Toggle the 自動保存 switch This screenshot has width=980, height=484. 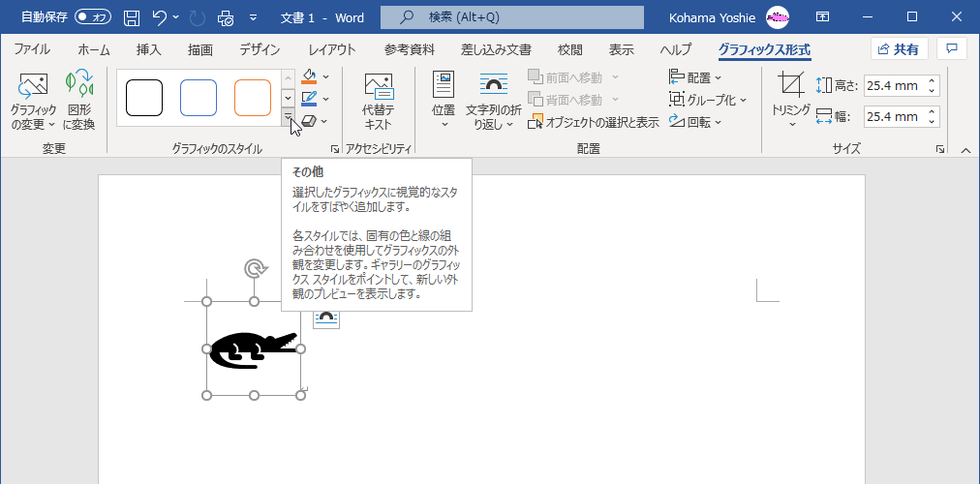[x=93, y=17]
